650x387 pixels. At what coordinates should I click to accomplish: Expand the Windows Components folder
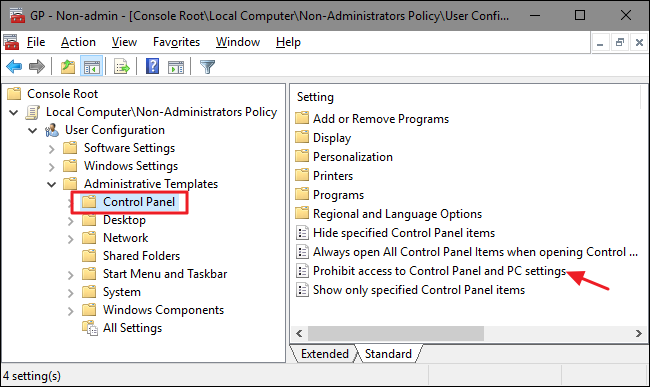70,310
